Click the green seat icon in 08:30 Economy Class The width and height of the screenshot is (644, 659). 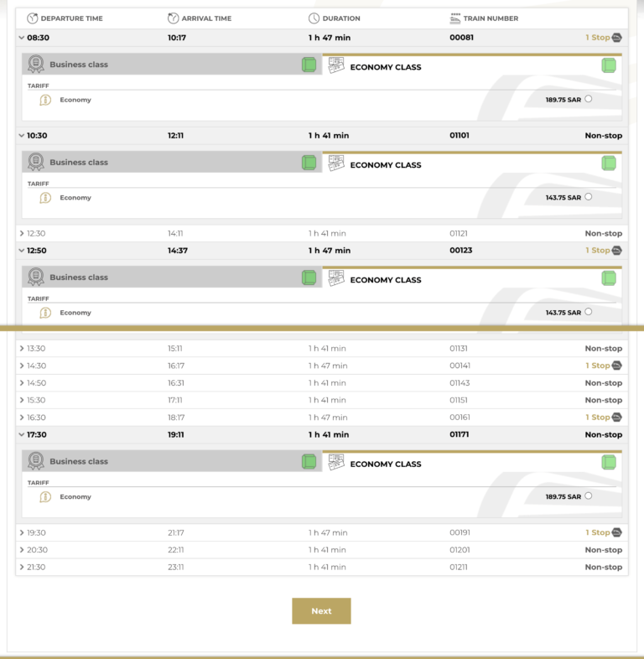click(608, 65)
